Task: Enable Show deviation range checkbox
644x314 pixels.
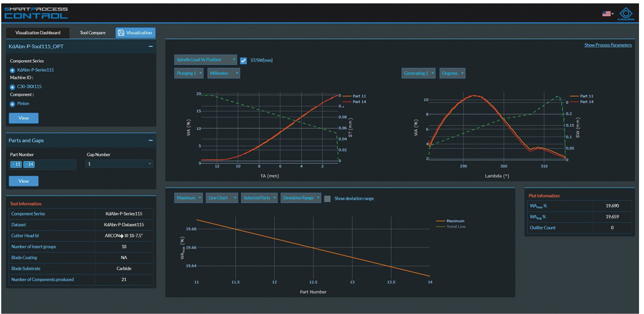Action: coord(328,198)
